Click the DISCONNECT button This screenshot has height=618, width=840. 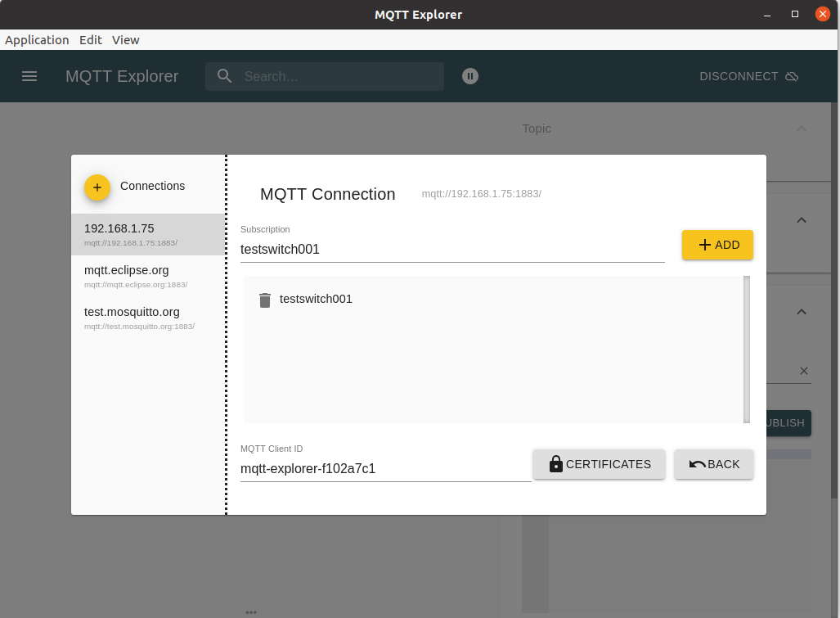[748, 76]
